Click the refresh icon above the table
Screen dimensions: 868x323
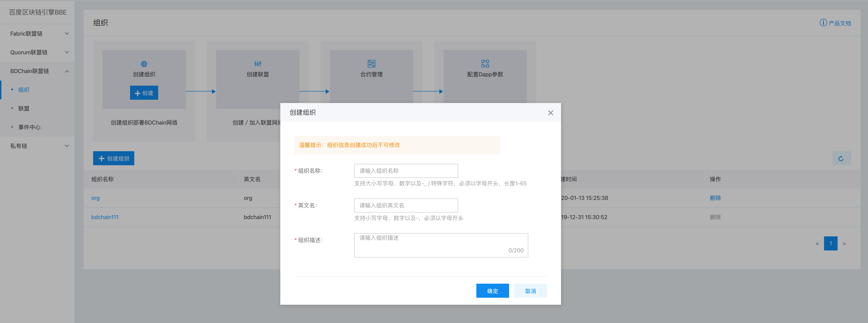841,158
